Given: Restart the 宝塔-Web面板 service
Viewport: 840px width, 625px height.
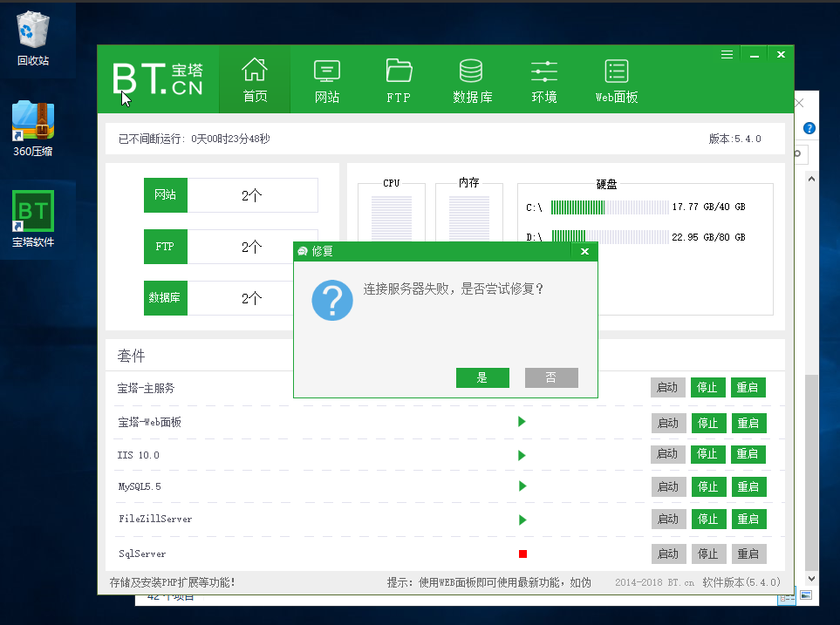Looking at the screenshot, I should 748,423.
